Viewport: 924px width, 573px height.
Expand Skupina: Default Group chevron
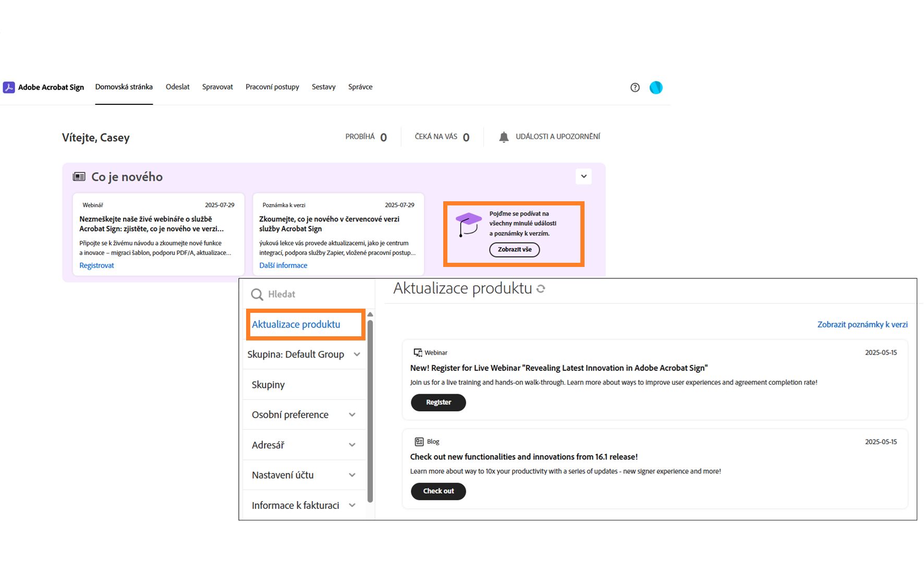pyautogui.click(x=357, y=355)
